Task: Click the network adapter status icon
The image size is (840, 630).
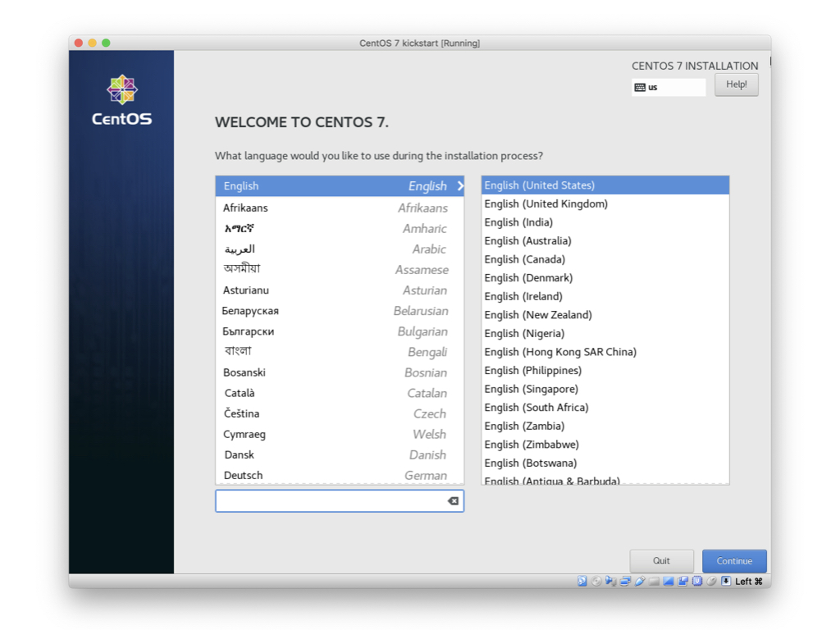Action: click(625, 581)
